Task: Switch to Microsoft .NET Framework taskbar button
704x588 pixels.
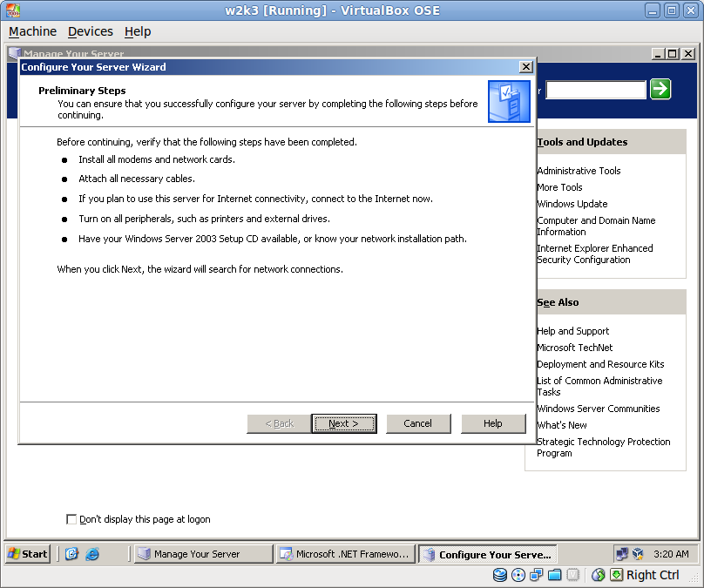Action: (x=346, y=554)
